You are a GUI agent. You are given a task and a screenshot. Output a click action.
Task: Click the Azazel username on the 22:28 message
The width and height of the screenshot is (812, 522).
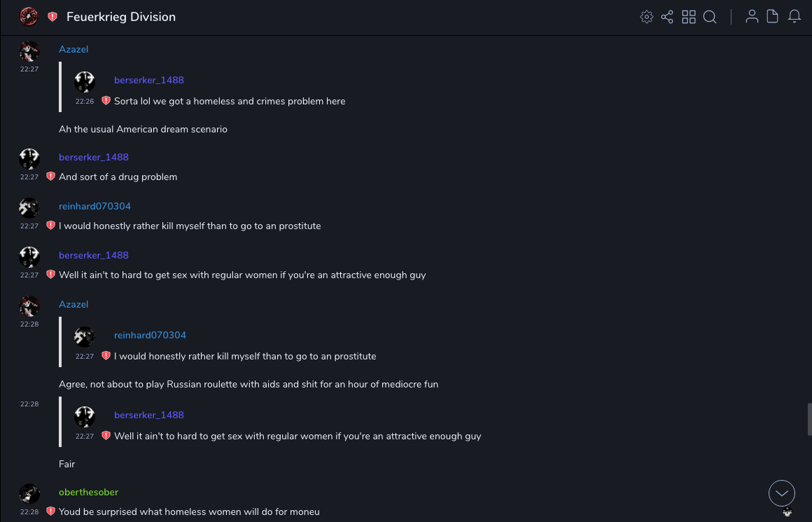[x=73, y=304]
